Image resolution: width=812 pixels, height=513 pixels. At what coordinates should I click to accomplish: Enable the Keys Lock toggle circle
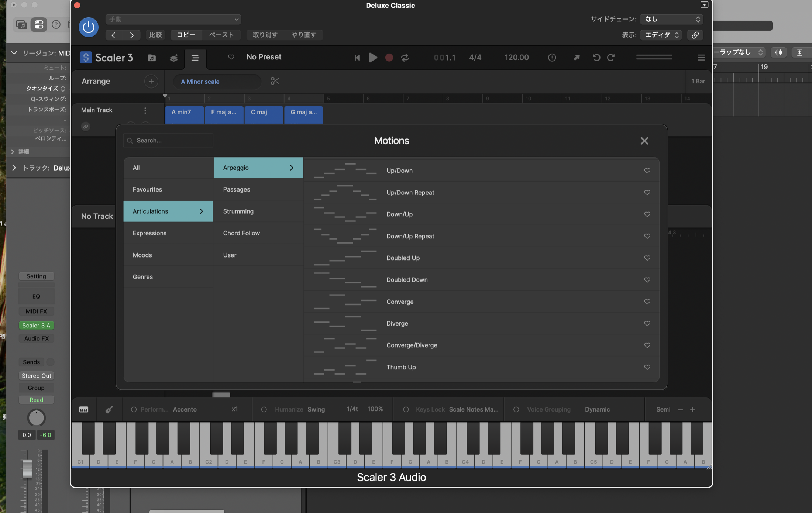(406, 409)
